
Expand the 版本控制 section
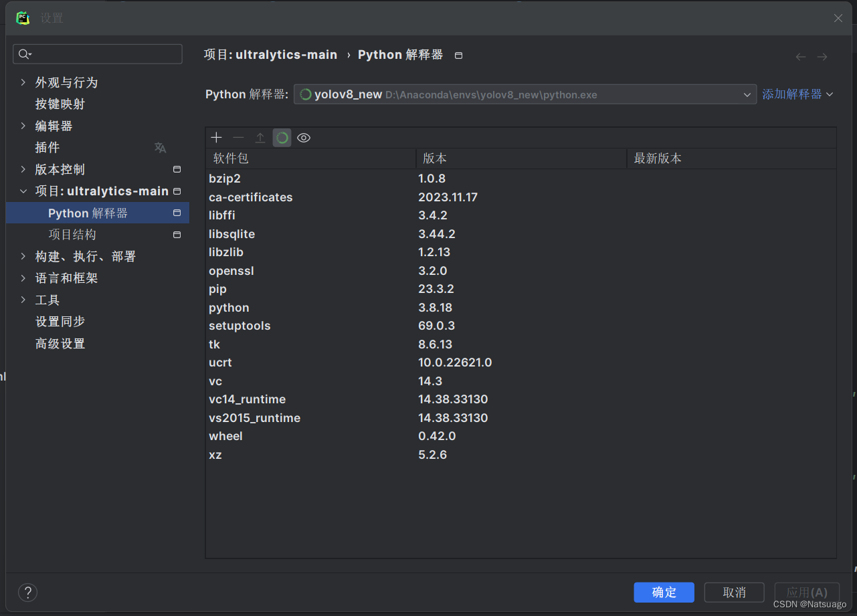point(23,169)
